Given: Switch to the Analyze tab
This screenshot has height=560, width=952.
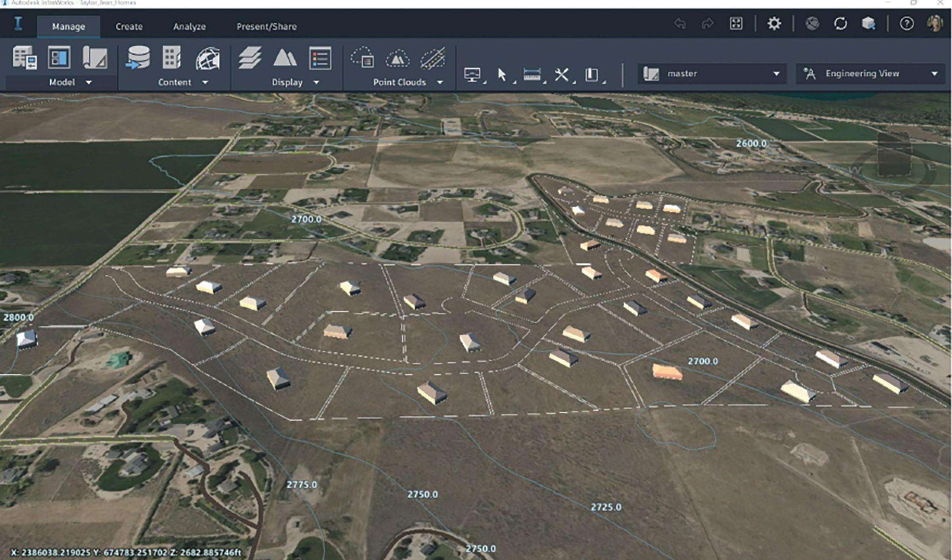Looking at the screenshot, I should point(189,27).
